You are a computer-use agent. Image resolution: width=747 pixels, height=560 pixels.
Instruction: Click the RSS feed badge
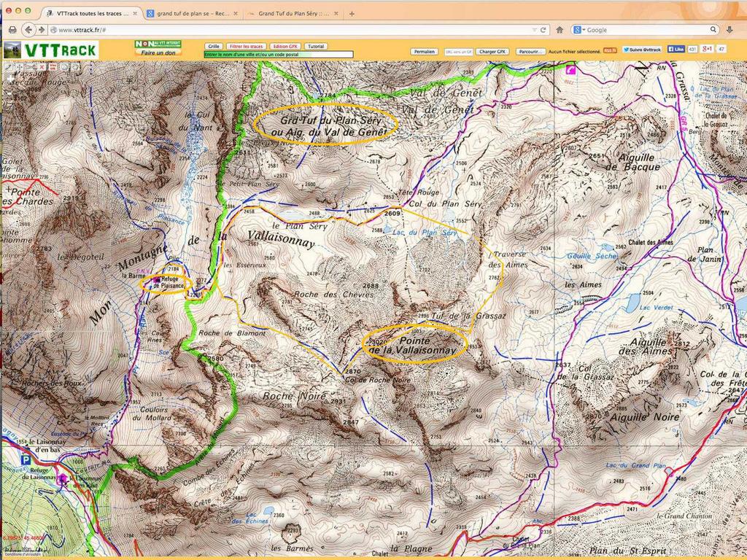coord(609,50)
